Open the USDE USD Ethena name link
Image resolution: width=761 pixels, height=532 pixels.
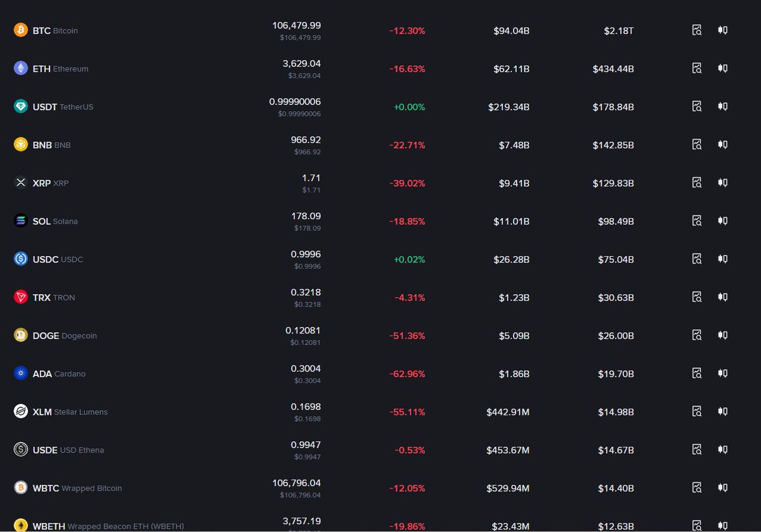pos(68,450)
